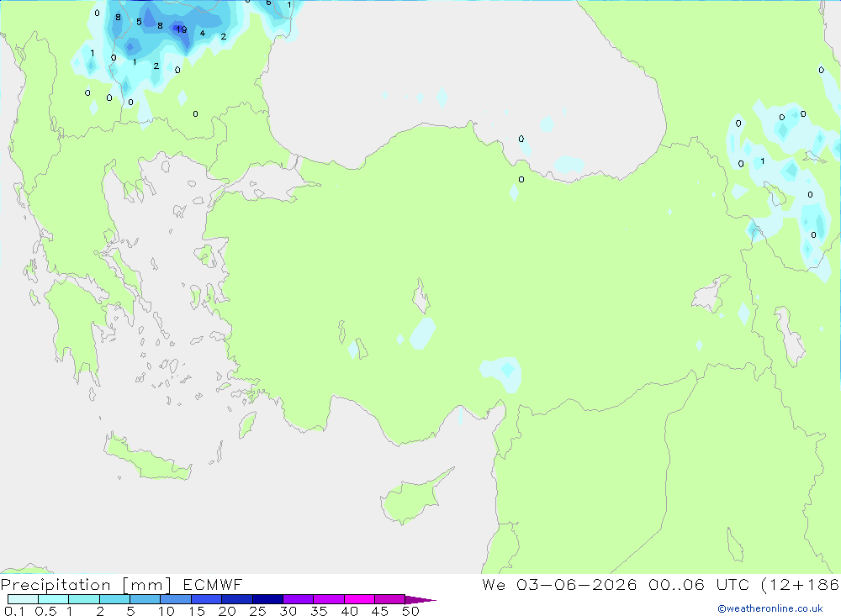Click the '(12+186' forecast offset text
Viewport: 841px width, 616px height.
[x=801, y=584]
